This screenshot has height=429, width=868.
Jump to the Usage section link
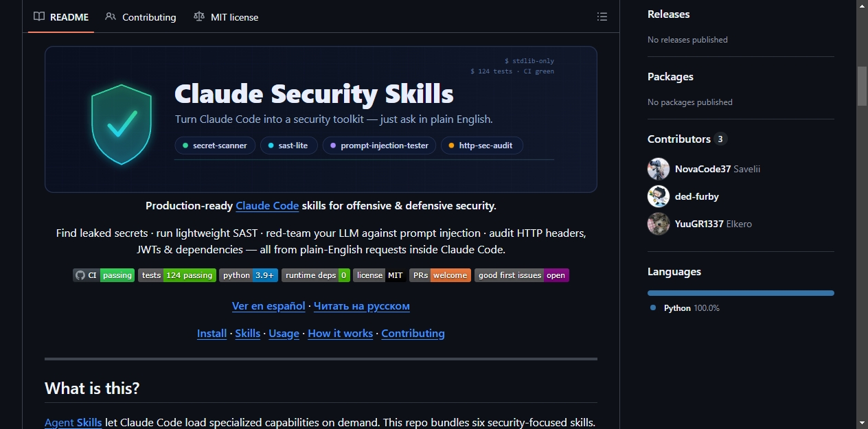pyautogui.click(x=284, y=334)
